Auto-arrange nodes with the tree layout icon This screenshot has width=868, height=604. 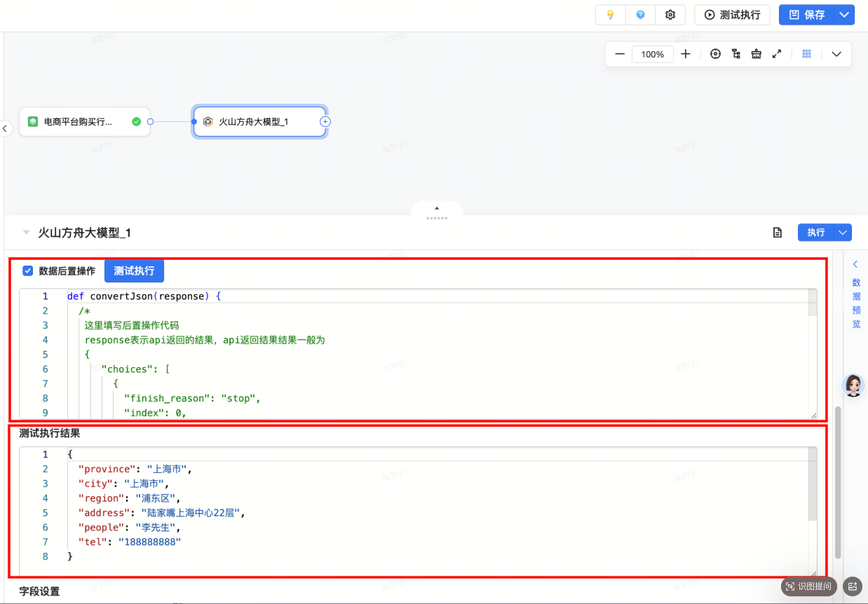pos(735,54)
